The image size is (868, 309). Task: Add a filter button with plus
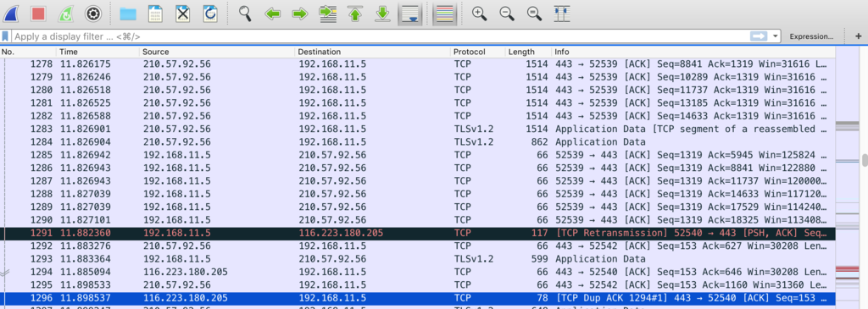(859, 36)
